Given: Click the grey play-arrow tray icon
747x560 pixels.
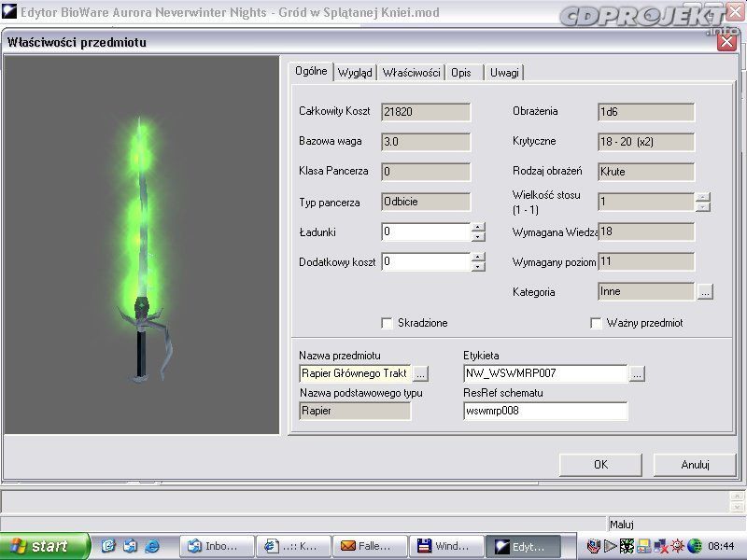Looking at the screenshot, I should pos(610,546).
